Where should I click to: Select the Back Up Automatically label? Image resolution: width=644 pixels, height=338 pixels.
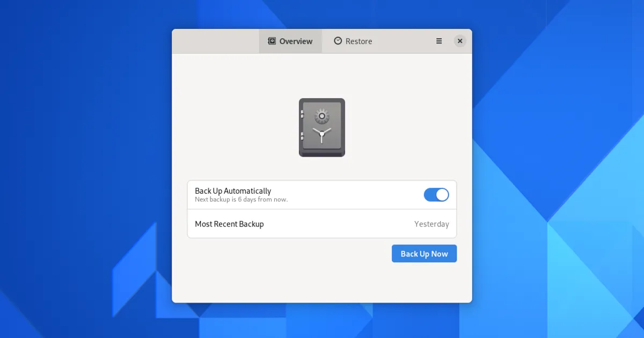point(233,191)
